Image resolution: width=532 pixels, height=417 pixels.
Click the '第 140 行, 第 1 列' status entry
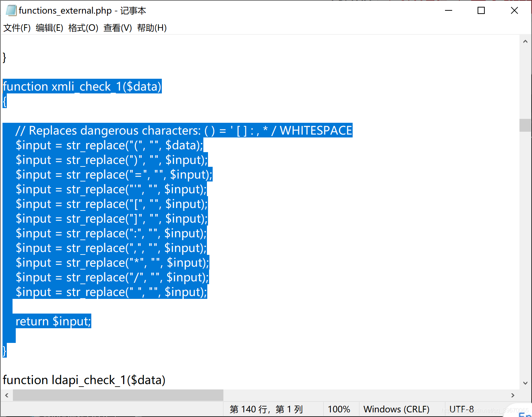(x=266, y=409)
